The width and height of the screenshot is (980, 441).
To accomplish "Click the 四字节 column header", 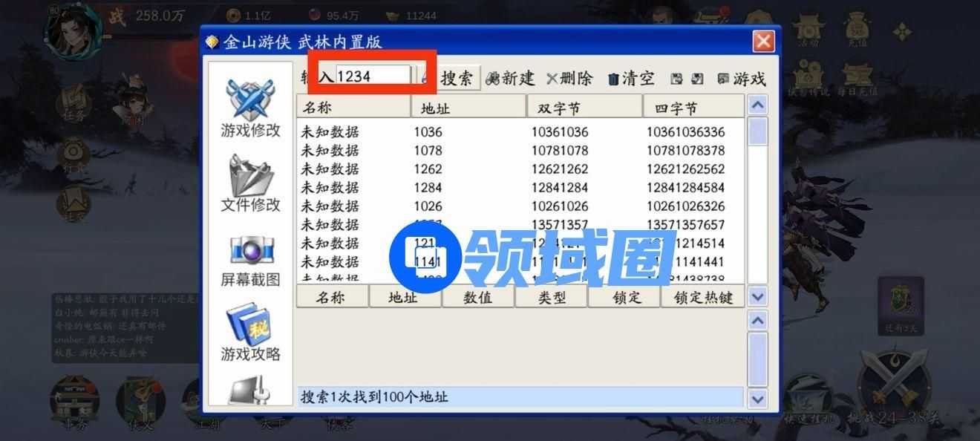I will [693, 108].
